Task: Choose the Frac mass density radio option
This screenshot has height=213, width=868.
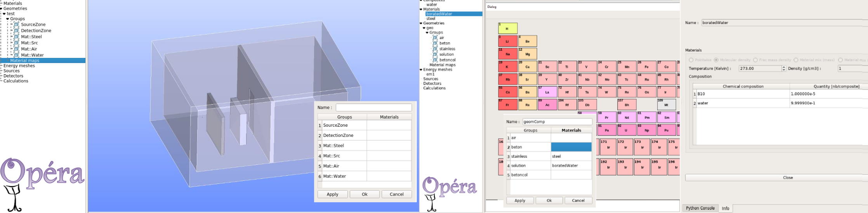Action: coord(755,60)
